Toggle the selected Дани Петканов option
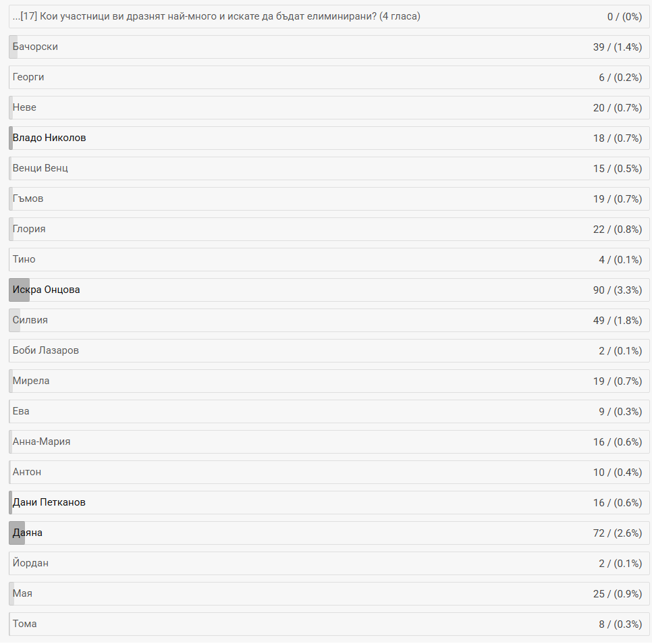Screen dimensions: 652x644 coord(329,502)
